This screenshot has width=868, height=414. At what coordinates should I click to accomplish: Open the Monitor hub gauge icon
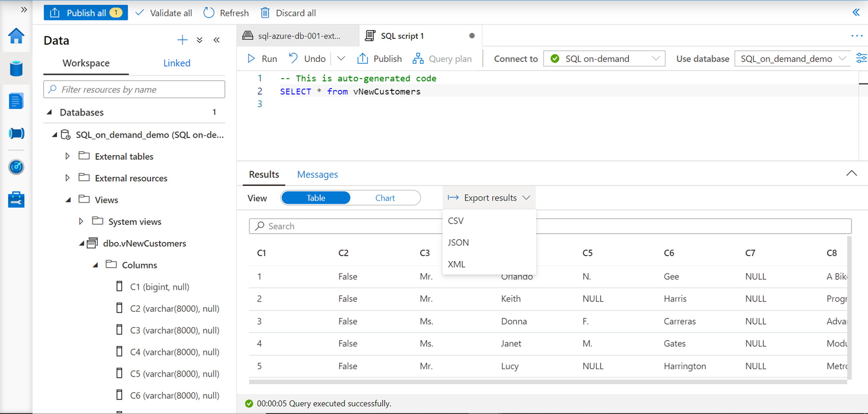16,167
